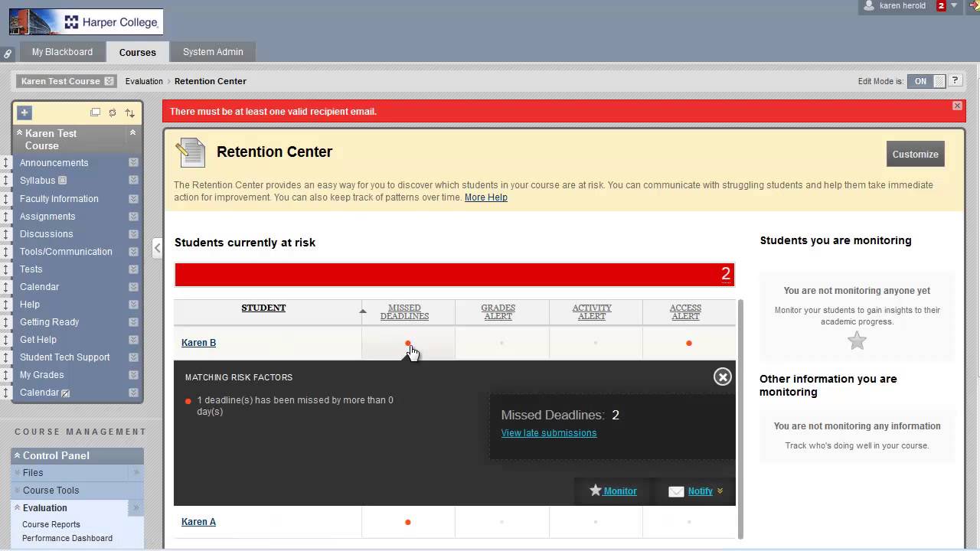Collapse the Control Panel section
The image size is (980, 551).
pyautogui.click(x=17, y=455)
